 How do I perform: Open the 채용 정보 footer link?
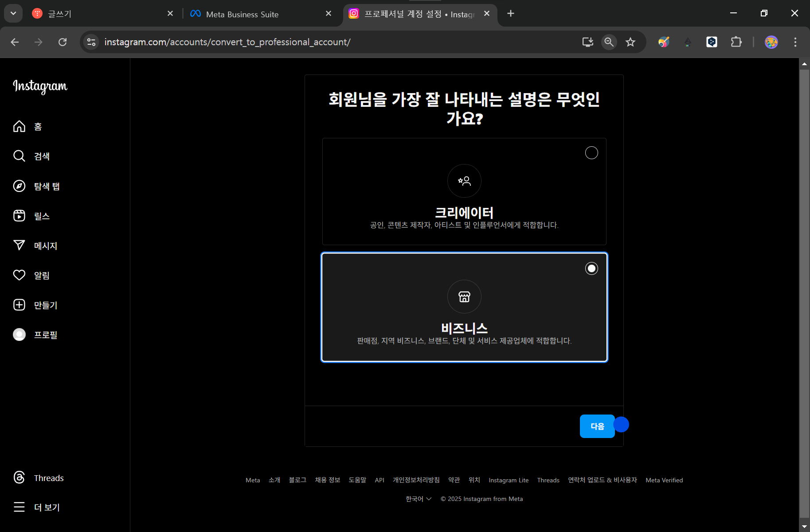pyautogui.click(x=328, y=480)
